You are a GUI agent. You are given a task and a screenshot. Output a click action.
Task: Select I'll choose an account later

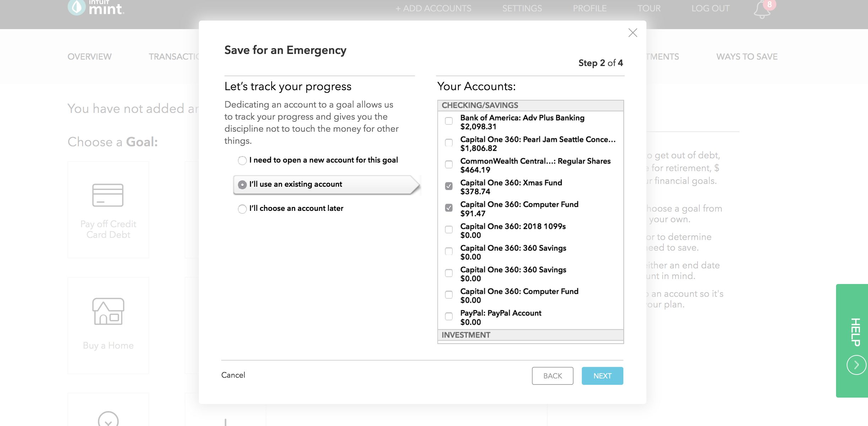(x=242, y=208)
